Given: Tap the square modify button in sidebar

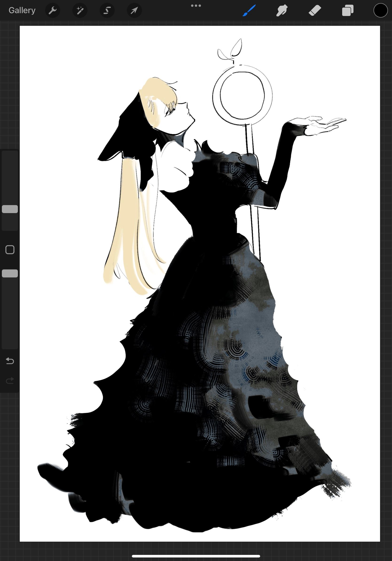Looking at the screenshot, I should coord(10,250).
